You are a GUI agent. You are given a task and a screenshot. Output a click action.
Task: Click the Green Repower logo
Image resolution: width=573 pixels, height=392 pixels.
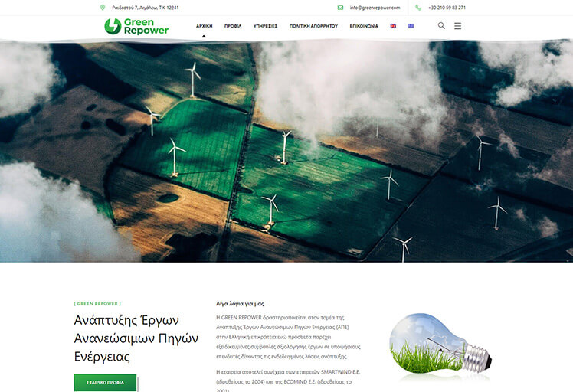click(136, 26)
